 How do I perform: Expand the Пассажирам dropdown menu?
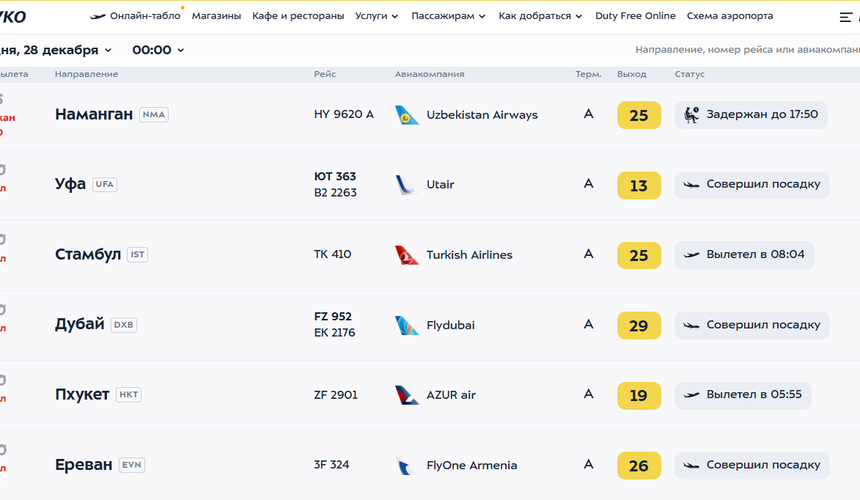(x=448, y=16)
